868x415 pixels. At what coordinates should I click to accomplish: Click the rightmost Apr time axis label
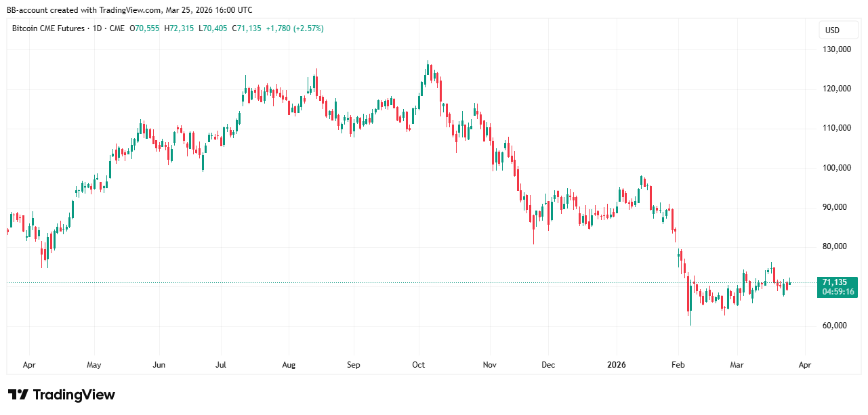804,365
